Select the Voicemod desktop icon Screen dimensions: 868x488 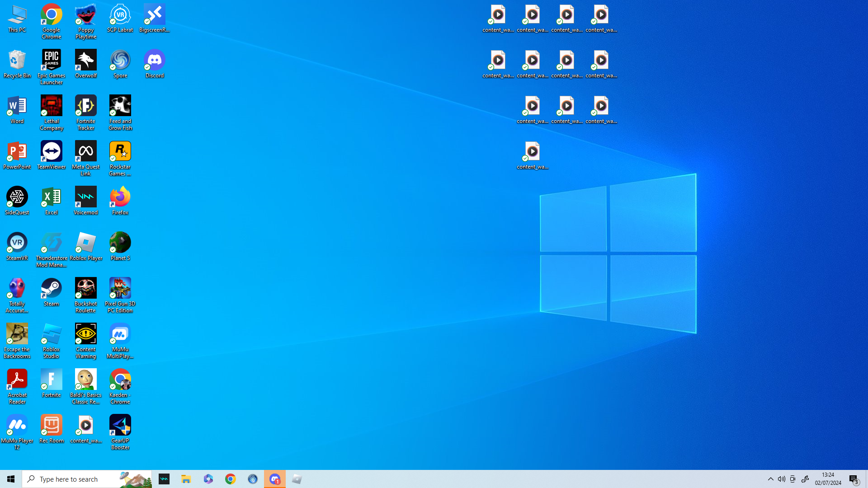[86, 201]
